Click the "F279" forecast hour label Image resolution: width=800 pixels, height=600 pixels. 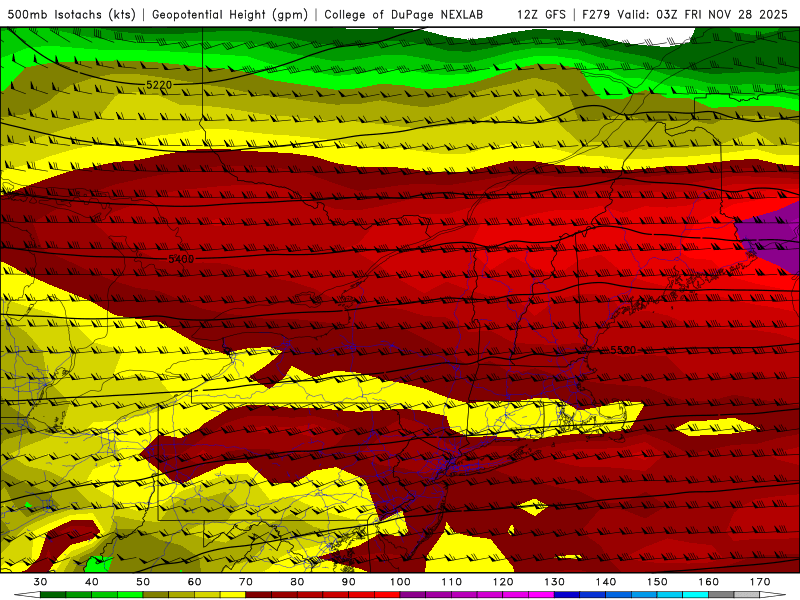click(x=597, y=14)
